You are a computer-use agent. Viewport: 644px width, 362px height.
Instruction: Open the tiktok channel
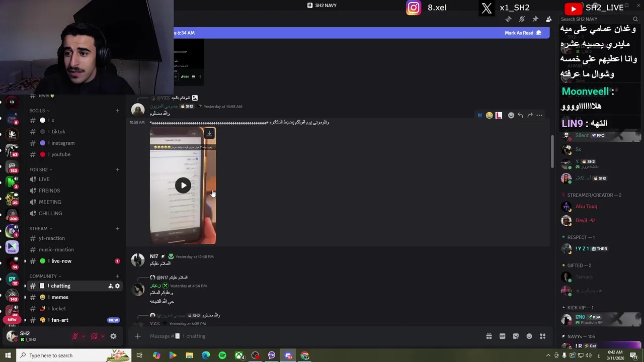click(74, 132)
